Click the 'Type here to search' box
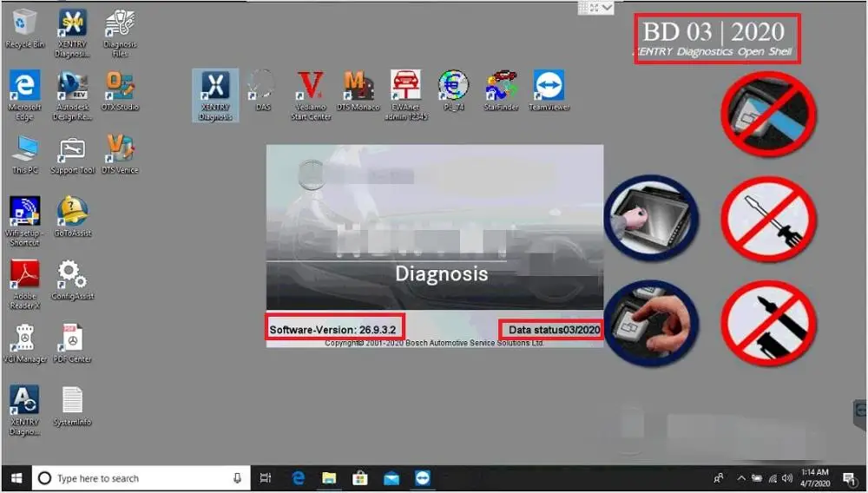Viewport: 868px width, 493px height. tap(141, 478)
